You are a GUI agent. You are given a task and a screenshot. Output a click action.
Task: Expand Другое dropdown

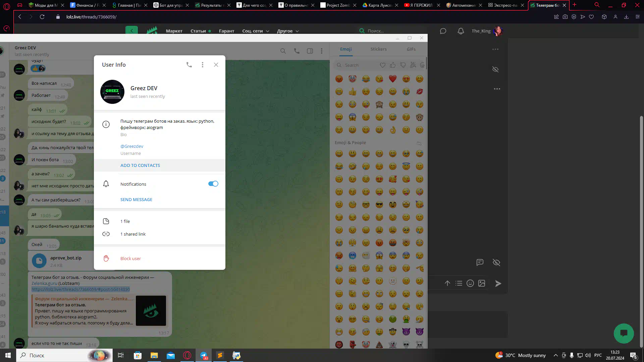(x=288, y=31)
